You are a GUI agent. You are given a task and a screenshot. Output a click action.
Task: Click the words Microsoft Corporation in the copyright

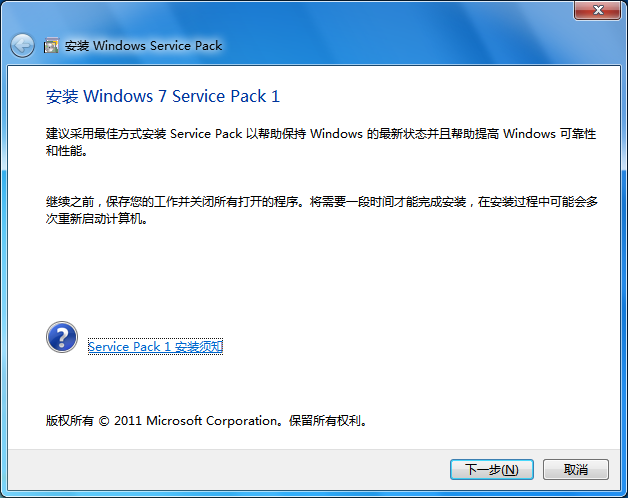[x=211, y=421]
